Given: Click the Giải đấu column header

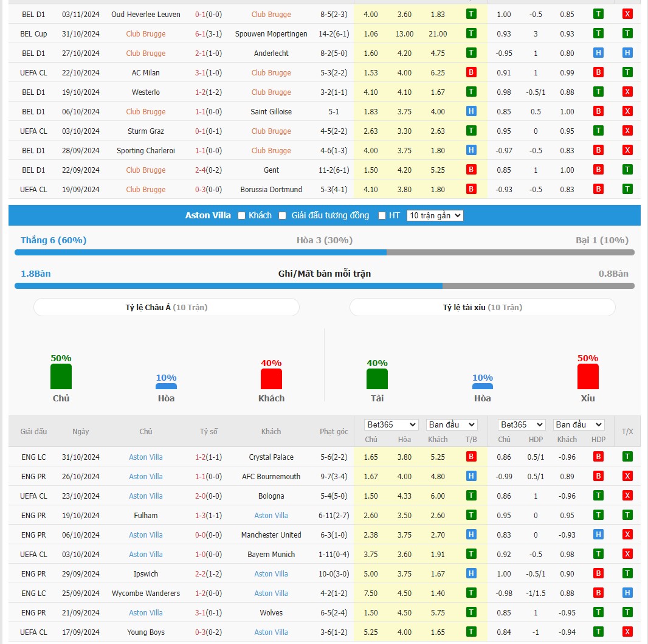Looking at the screenshot, I should [33, 432].
